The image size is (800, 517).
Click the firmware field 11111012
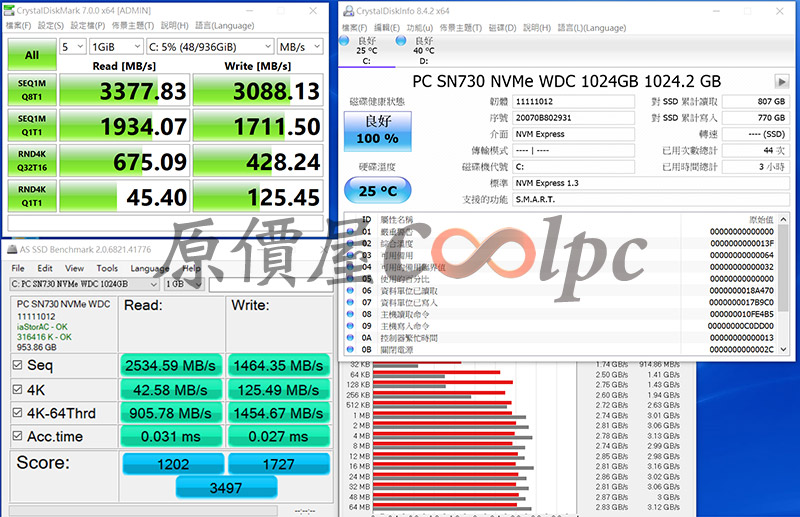pyautogui.click(x=573, y=102)
